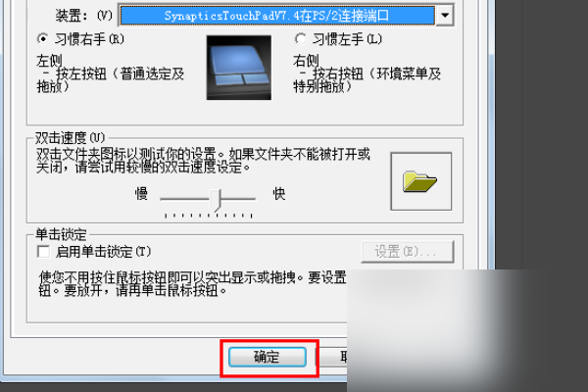Click the left button on touchpad picture

coord(227,80)
